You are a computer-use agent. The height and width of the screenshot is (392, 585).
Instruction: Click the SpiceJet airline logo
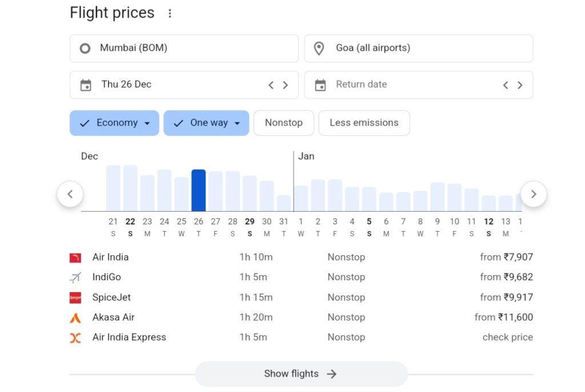(x=75, y=297)
